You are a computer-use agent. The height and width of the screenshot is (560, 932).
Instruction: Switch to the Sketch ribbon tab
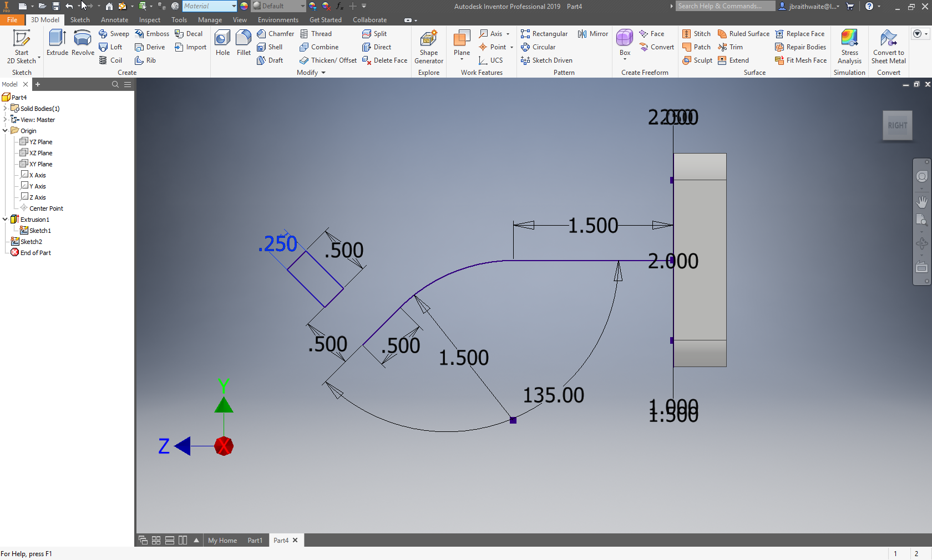80,19
